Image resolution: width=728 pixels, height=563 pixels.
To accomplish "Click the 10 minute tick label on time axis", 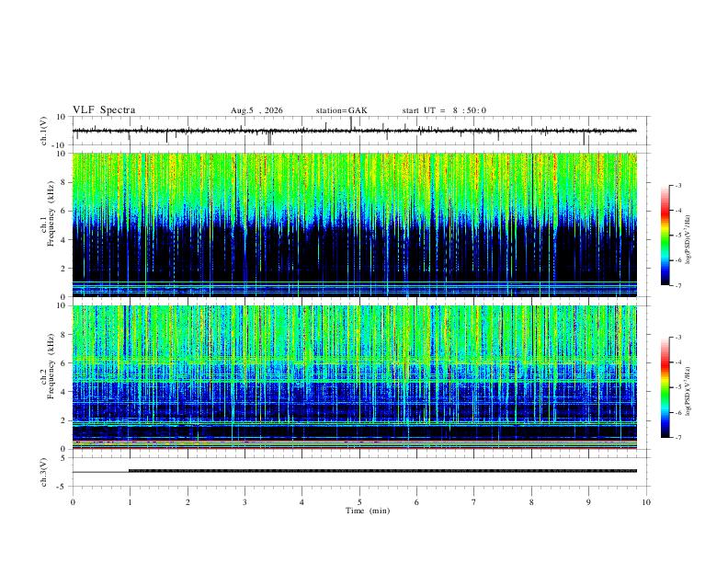I will point(646,502).
